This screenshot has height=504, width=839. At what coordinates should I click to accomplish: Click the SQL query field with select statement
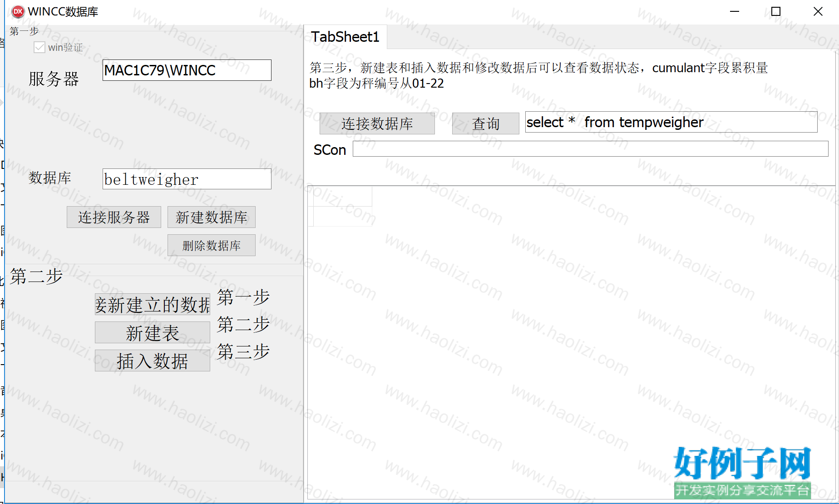point(671,122)
